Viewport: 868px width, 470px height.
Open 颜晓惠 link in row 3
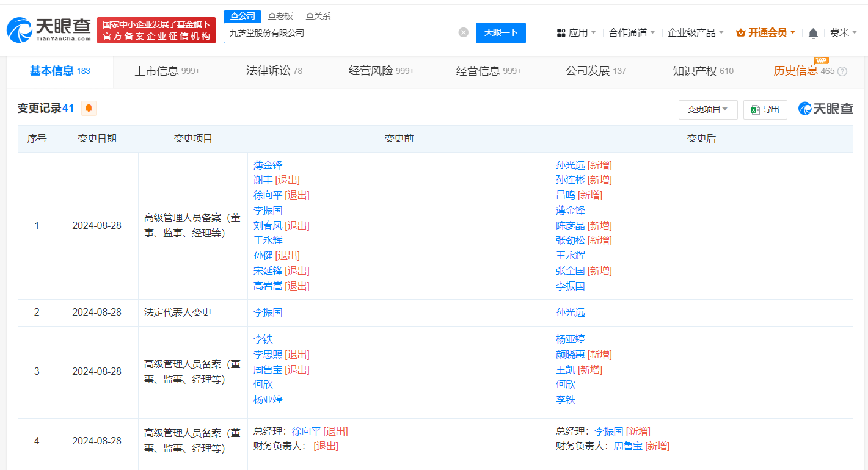point(571,355)
